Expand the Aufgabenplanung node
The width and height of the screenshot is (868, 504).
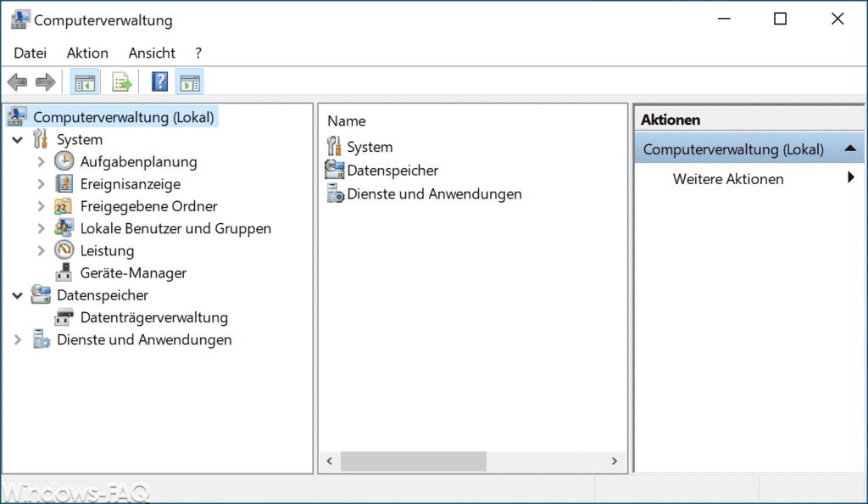(x=41, y=162)
